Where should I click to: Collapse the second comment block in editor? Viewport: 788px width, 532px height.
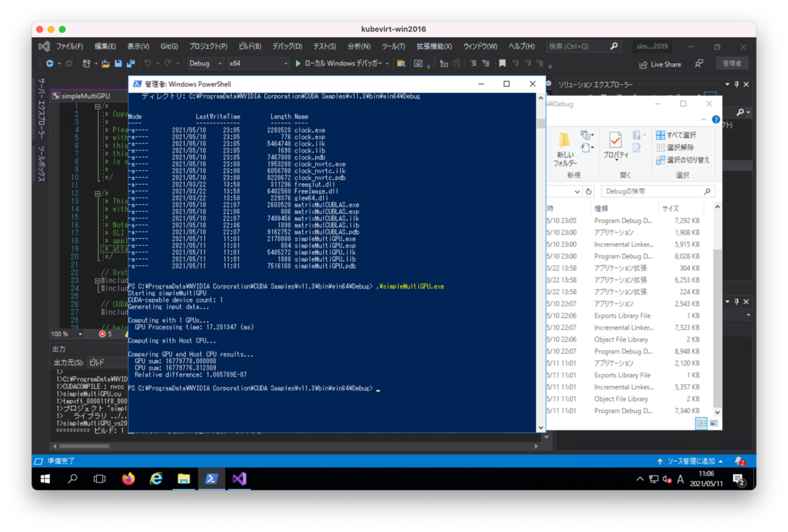pos(97,193)
